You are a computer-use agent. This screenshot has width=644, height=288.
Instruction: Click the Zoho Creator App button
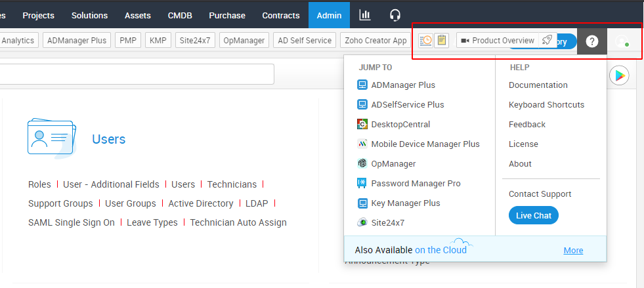(x=376, y=41)
